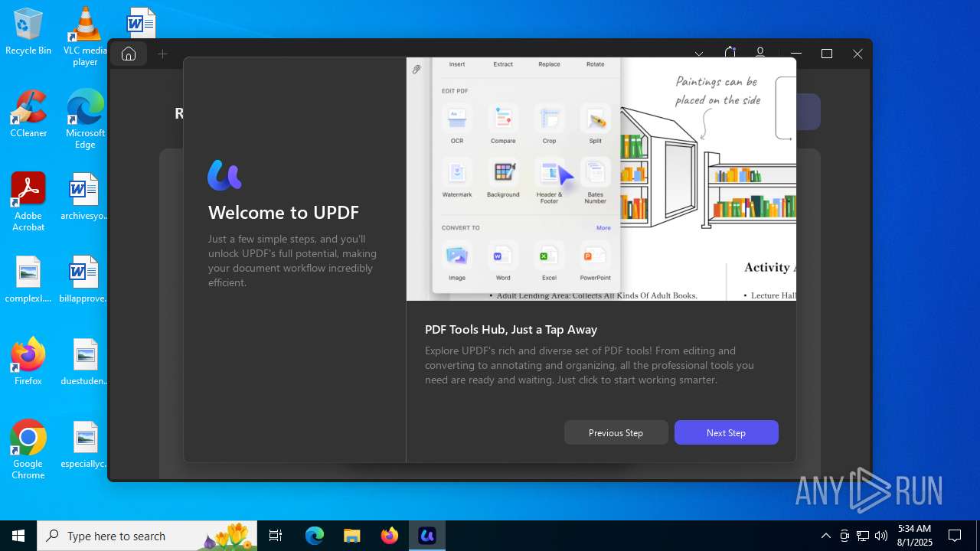Select the especiallyc image file on desktop

[85, 445]
